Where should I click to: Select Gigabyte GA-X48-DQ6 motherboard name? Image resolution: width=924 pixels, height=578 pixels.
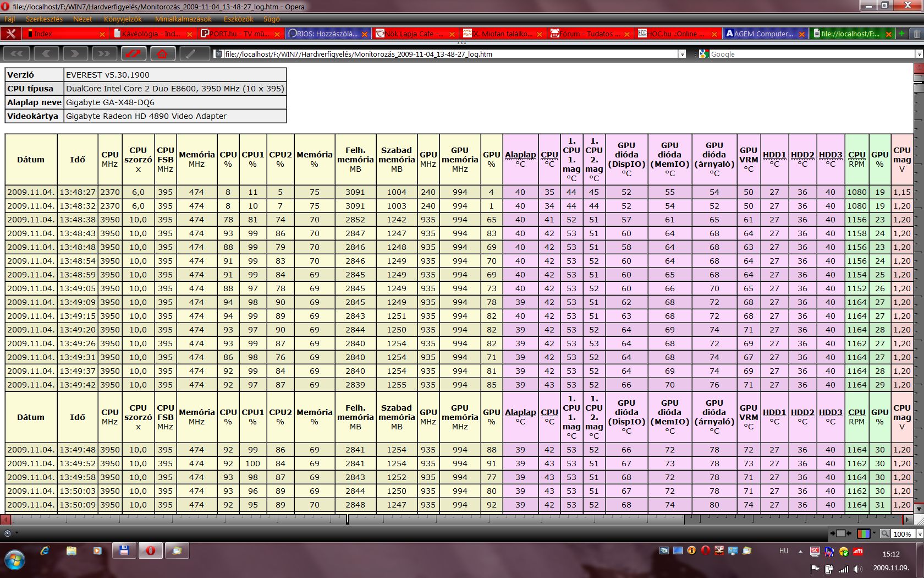click(x=110, y=102)
